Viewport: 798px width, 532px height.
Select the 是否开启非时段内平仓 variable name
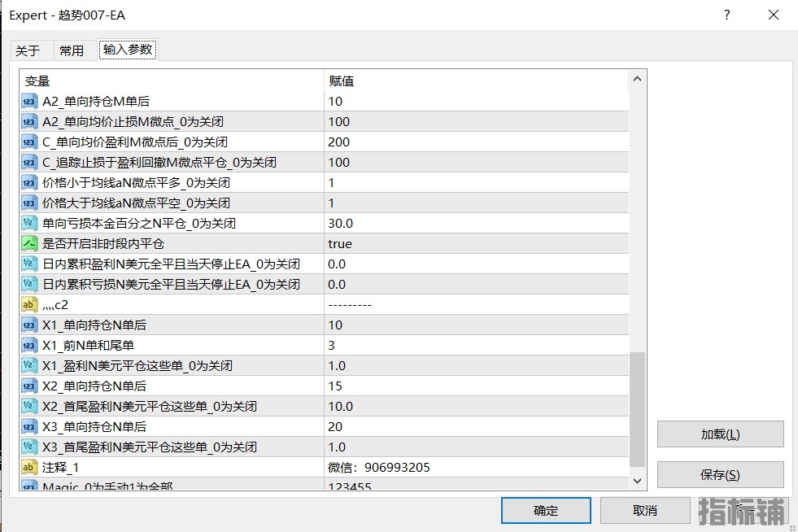[103, 244]
